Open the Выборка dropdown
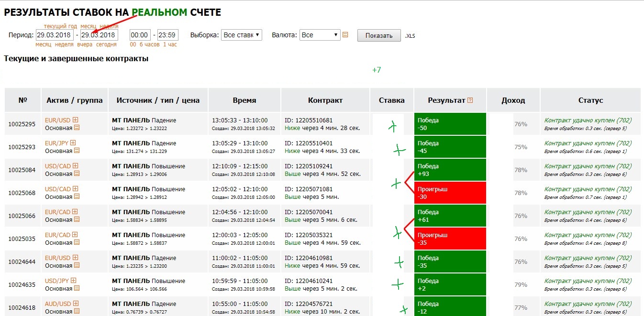This screenshot has width=644, height=316. pos(242,35)
